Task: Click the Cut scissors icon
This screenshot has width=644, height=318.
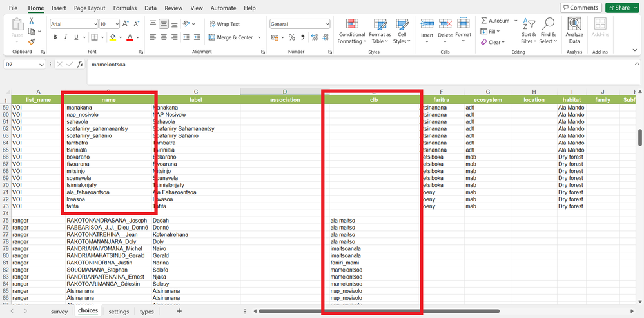Action: coord(32,21)
